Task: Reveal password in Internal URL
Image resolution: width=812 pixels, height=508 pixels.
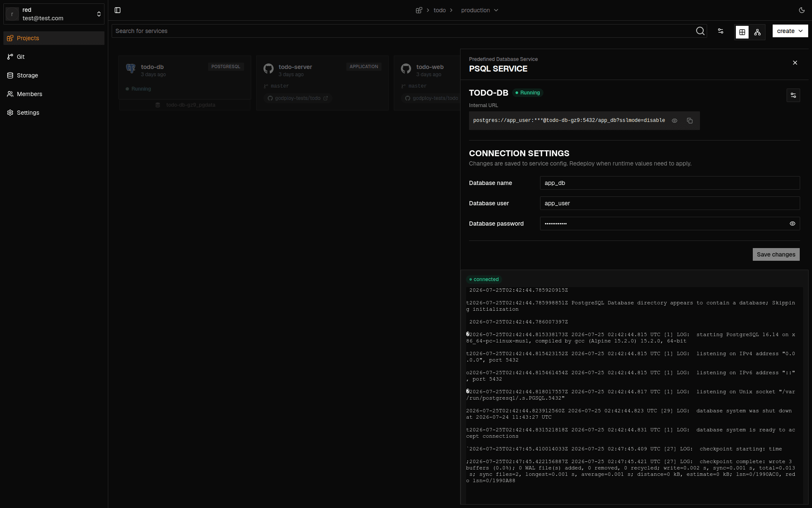Action: click(675, 121)
